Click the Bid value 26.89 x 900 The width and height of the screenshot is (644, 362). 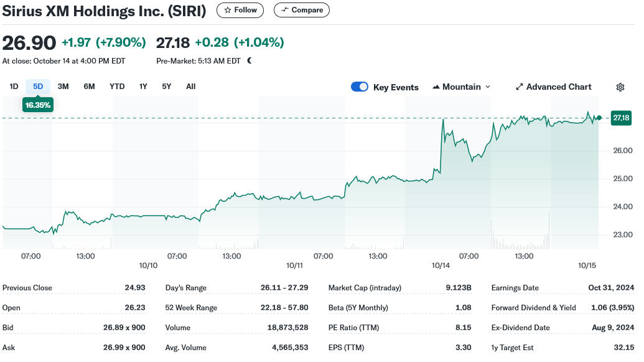coord(124,328)
